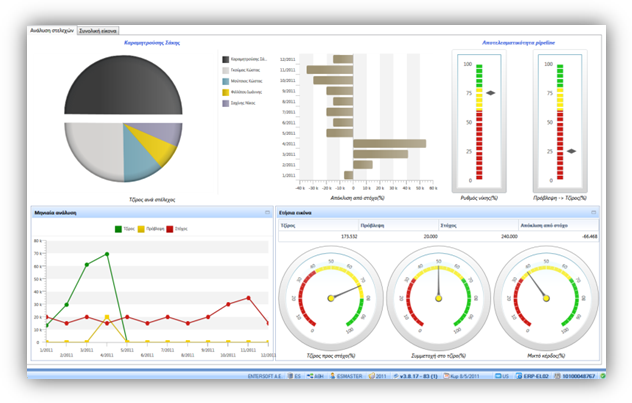
Task: Select the Ανάλυση στελεχών tab
Action: click(52, 30)
